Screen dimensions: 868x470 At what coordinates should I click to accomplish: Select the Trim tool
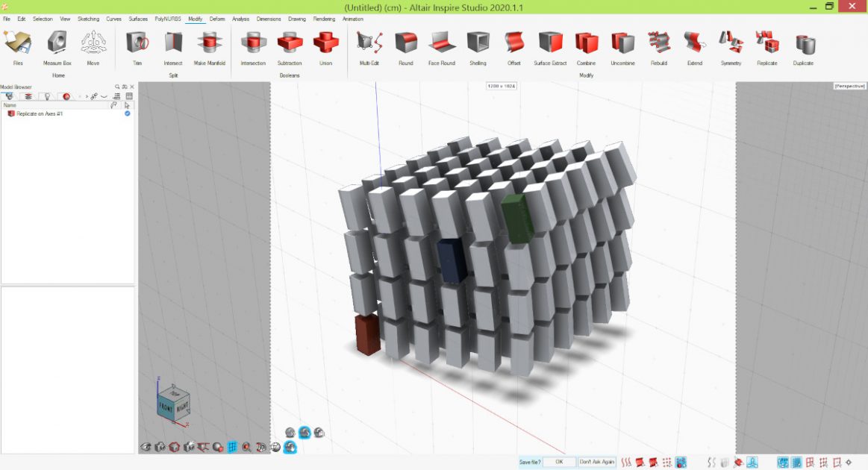[x=137, y=46]
